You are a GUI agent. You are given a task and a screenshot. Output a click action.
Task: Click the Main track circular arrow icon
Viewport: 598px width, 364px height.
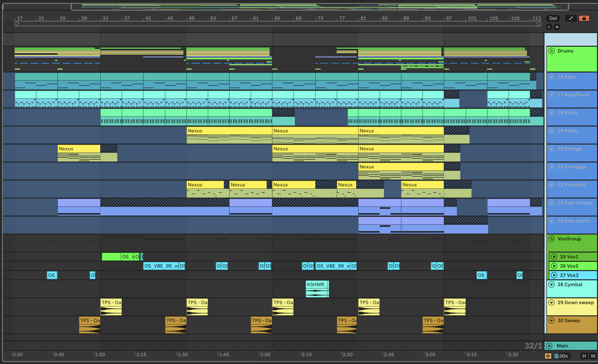tap(549, 346)
